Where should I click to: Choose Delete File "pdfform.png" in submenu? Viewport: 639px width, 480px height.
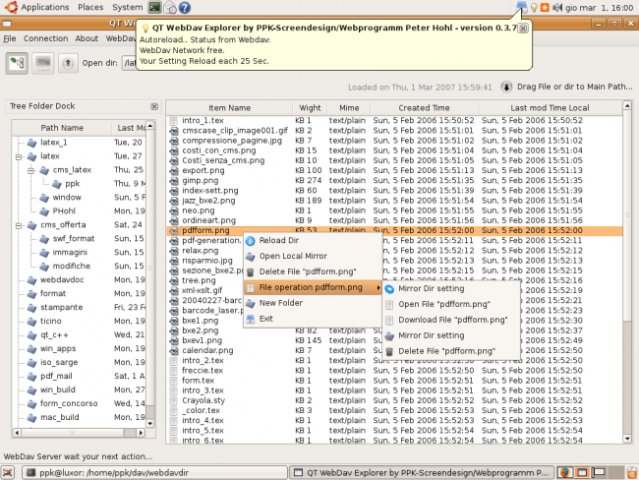(x=452, y=351)
